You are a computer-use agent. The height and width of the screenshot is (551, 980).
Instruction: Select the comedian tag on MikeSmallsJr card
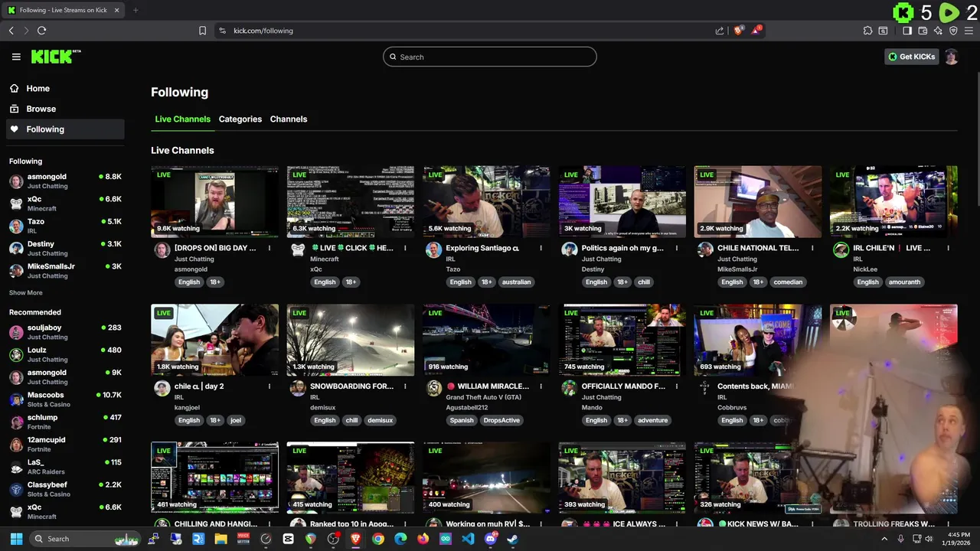(788, 282)
